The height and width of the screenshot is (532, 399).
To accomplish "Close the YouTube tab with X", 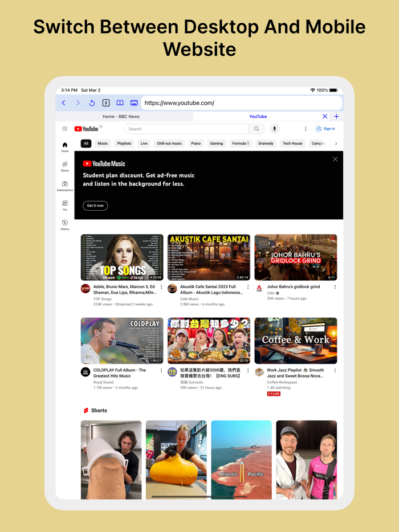I will pyautogui.click(x=325, y=116).
